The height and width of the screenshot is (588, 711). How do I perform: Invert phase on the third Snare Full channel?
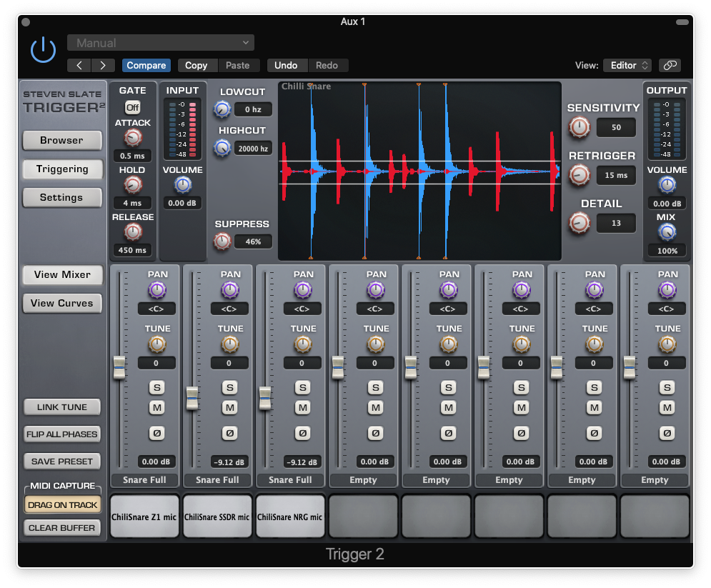(302, 433)
